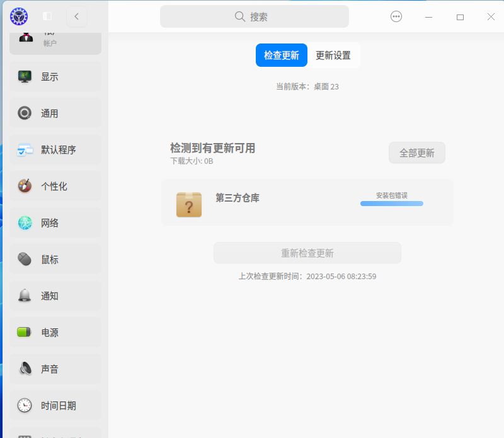
Task: Open the 网络 (Network) settings section
Action: [55, 222]
